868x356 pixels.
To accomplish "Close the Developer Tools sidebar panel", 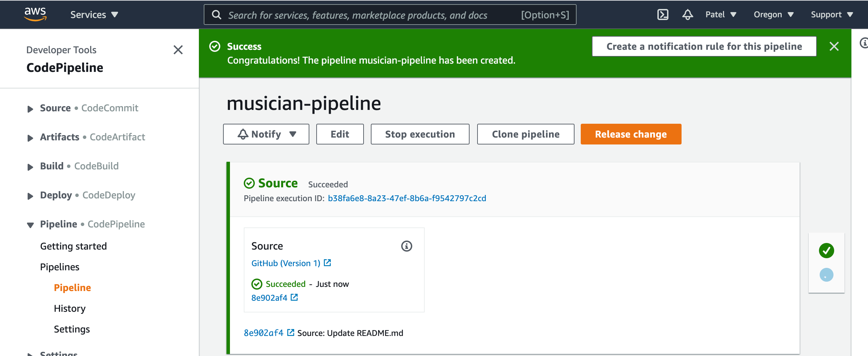I will [x=178, y=50].
